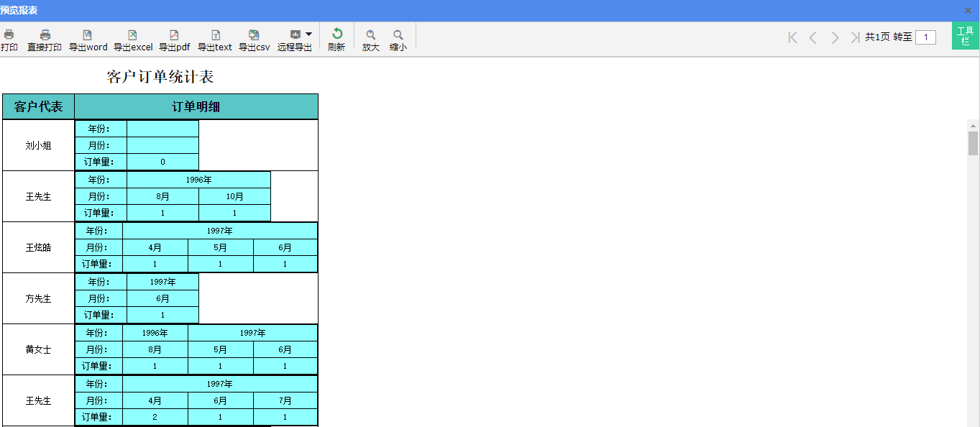Viewport: 980px width, 427px height.
Task: Refresh the report with 刷新
Action: coord(336,35)
